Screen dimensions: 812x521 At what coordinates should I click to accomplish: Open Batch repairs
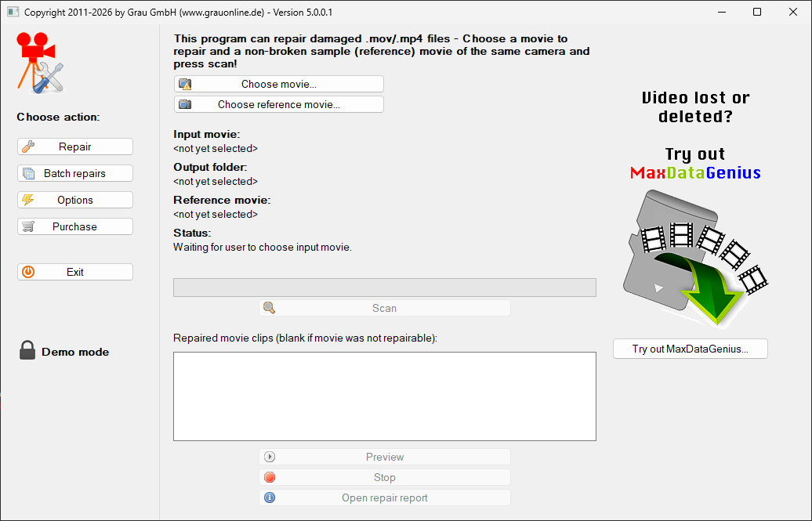coord(75,173)
